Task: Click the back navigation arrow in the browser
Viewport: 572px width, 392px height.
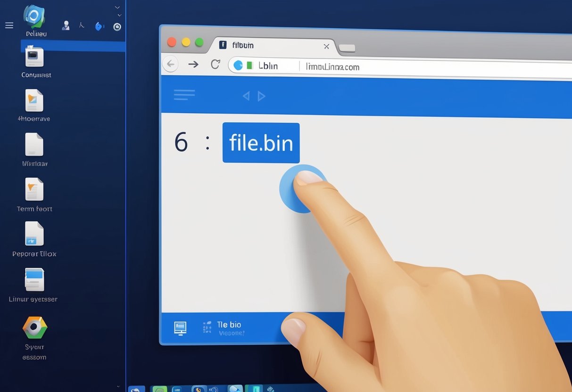Action: [170, 64]
